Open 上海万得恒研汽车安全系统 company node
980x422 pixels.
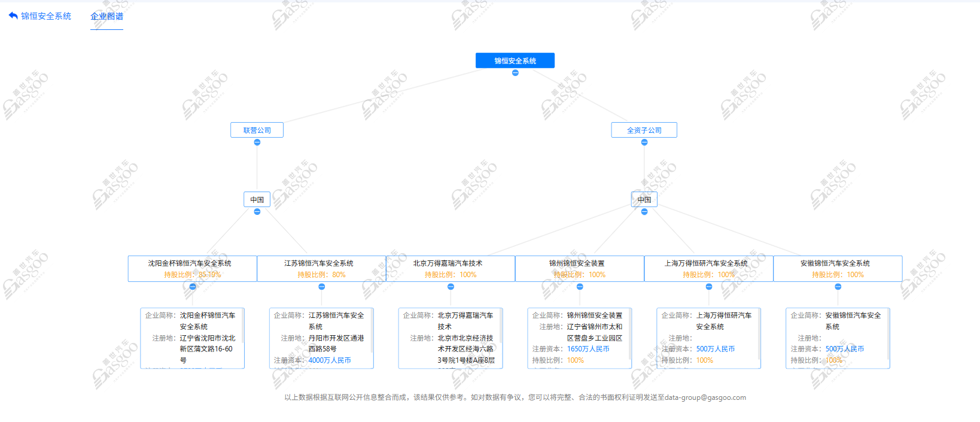click(709, 269)
